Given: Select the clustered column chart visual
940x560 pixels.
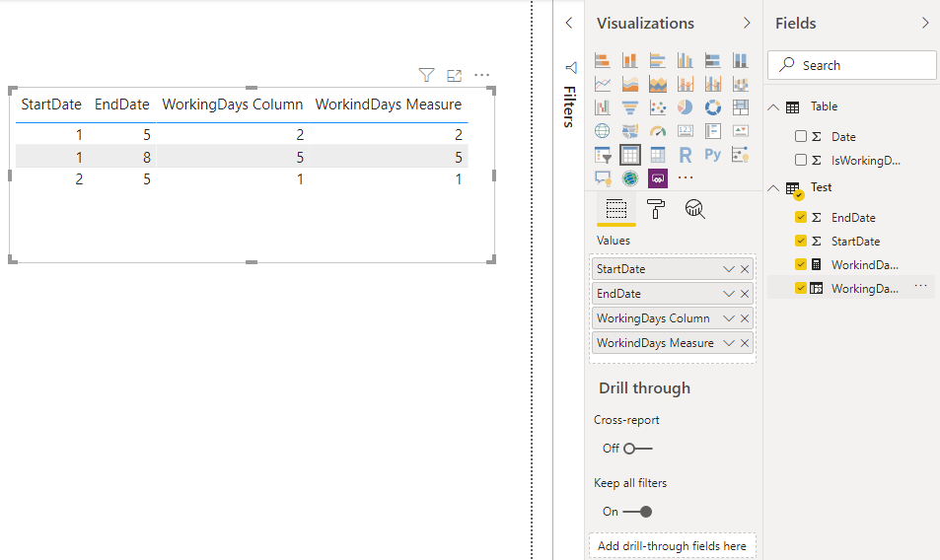Looking at the screenshot, I should 685,60.
